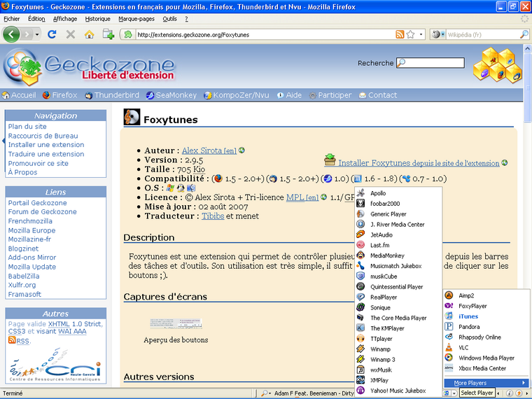Viewport: 532px width, 399px height.
Task: Reload the page with the blue Reload icon
Action: tap(52, 34)
